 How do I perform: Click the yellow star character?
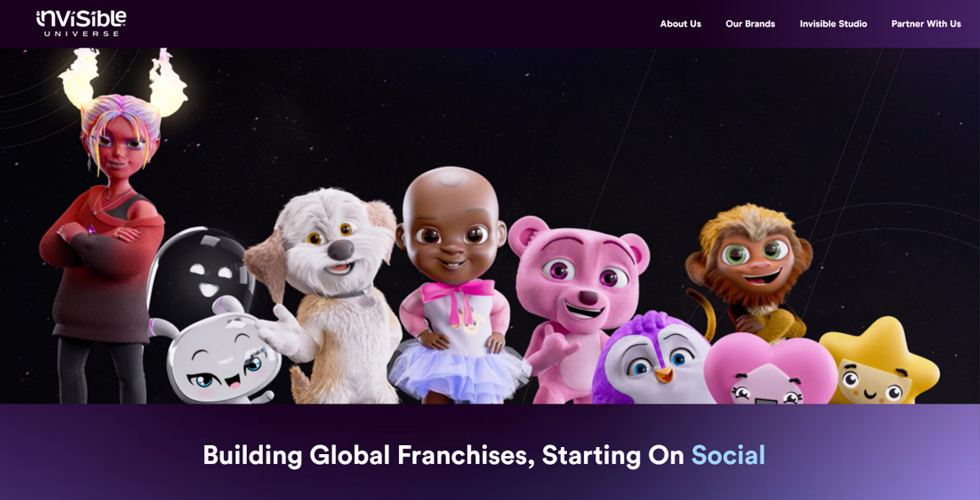coord(878,362)
